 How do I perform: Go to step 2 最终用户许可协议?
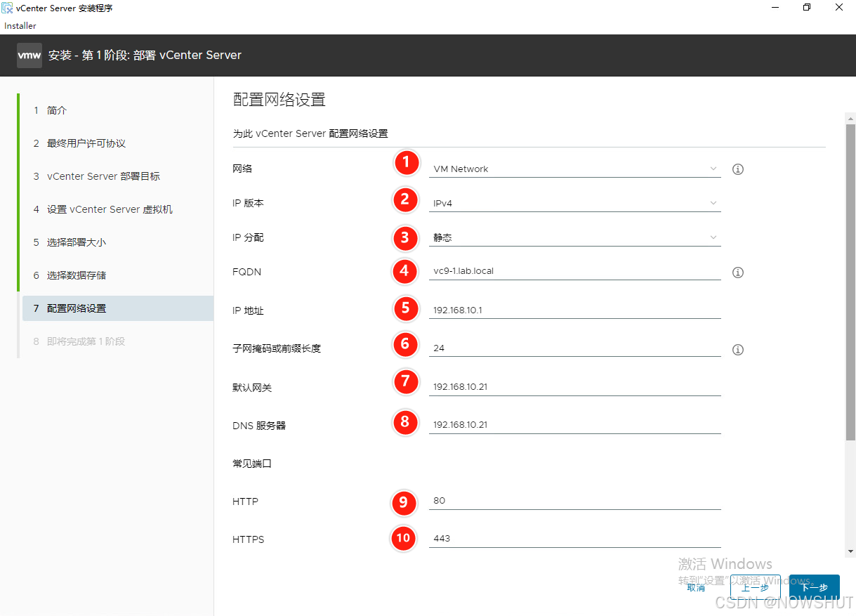[117, 143]
